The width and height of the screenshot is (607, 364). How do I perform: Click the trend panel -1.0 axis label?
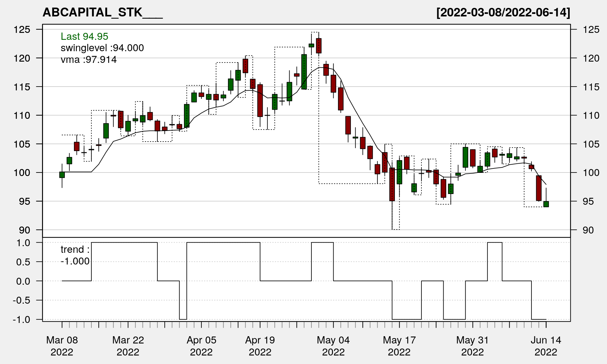pyautogui.click(x=21, y=319)
